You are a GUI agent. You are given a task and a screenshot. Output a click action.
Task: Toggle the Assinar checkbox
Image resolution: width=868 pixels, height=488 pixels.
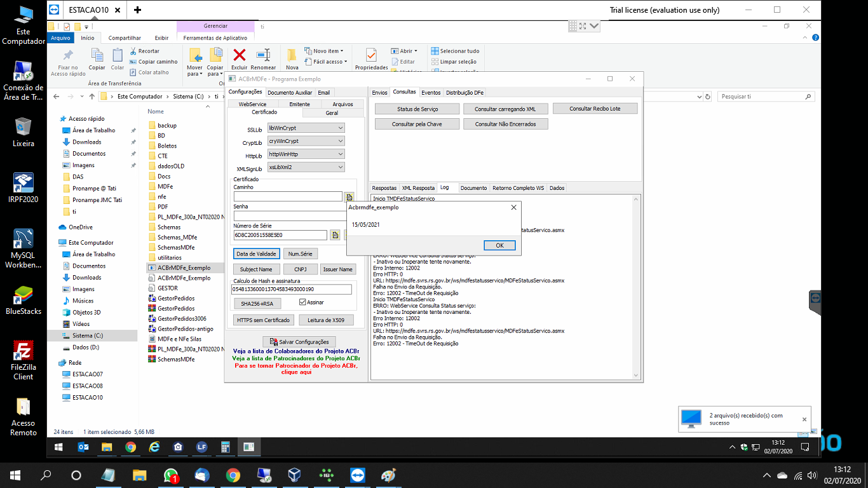302,302
